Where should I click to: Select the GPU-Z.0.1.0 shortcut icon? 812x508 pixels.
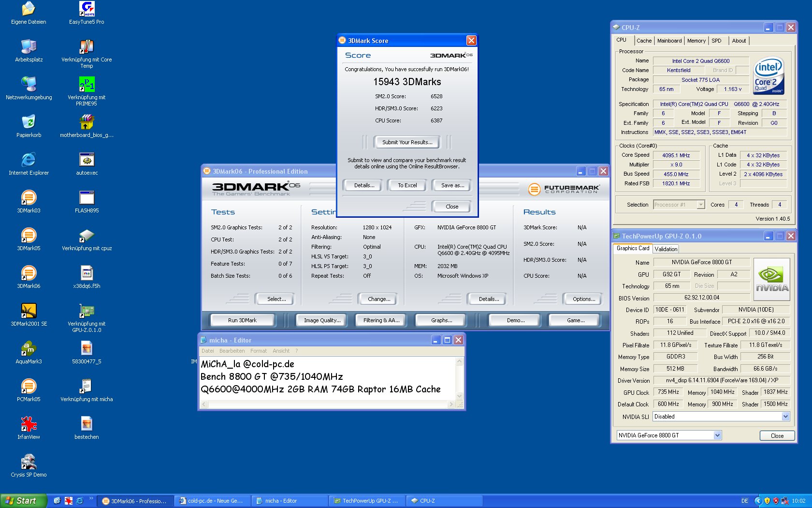pos(87,318)
